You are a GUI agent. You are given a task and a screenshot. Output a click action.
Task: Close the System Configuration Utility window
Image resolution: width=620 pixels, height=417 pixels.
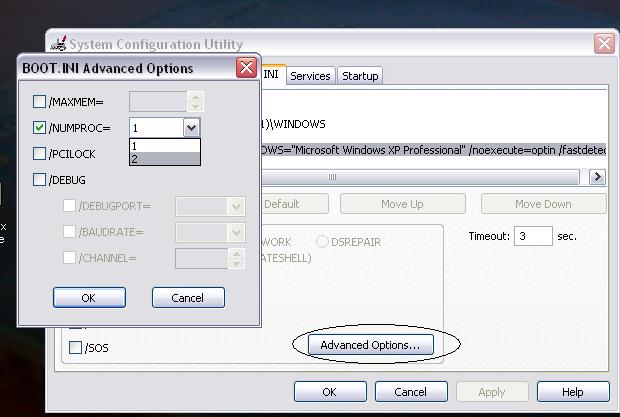coord(604,43)
